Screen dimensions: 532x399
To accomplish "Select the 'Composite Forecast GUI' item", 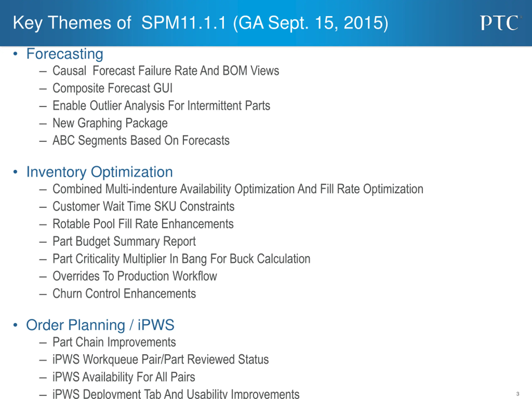I will pos(113,88).
